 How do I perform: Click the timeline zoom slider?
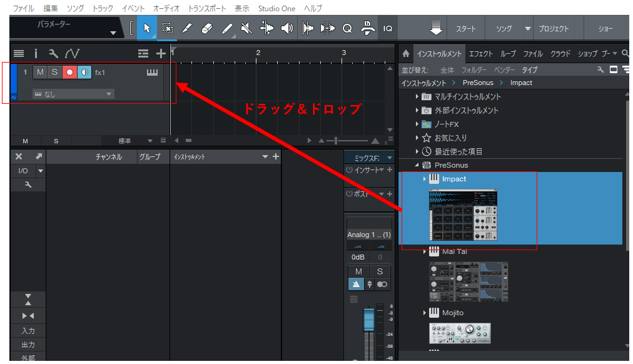[x=336, y=141]
